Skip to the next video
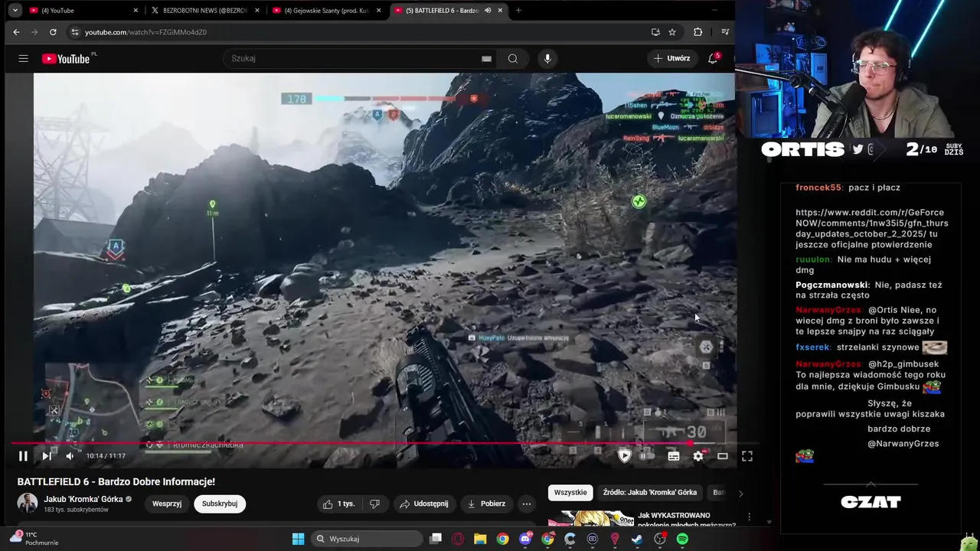 47,456
